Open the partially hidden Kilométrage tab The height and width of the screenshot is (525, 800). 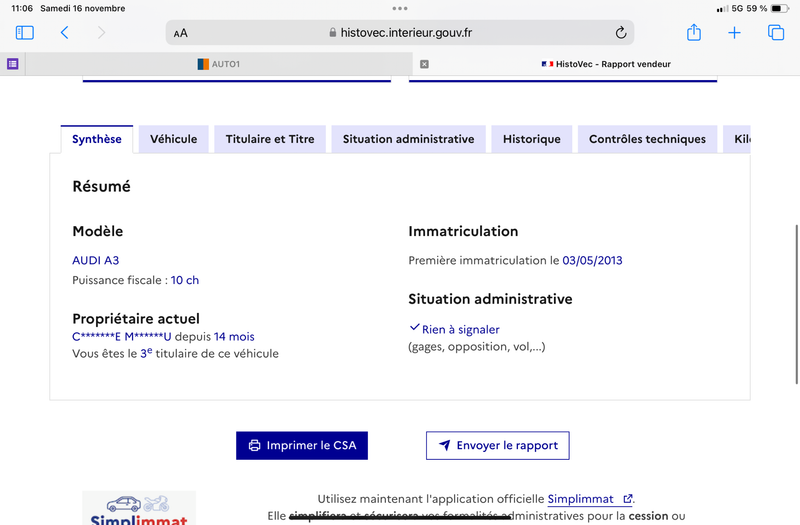tap(737, 139)
